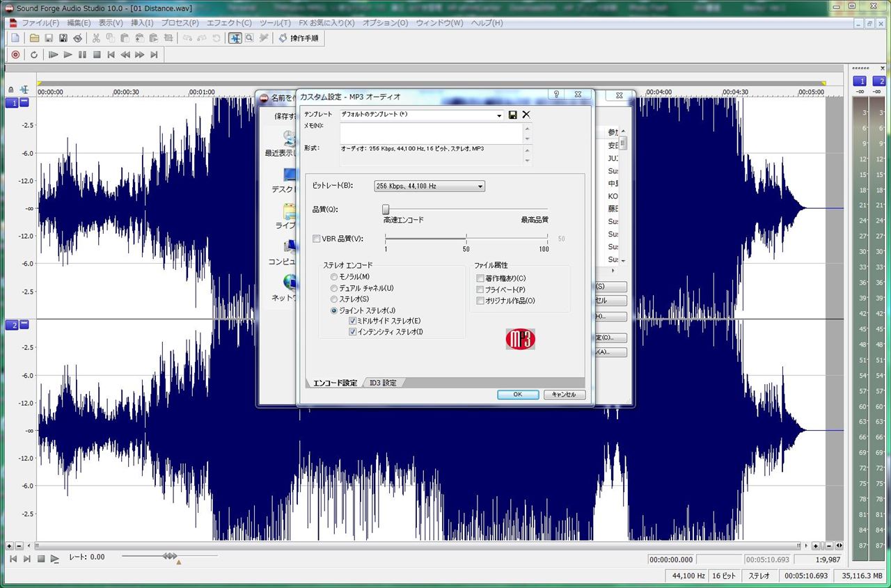Select the Edit tool in the toolbar
Screen dimensions: 891x588
(235, 38)
